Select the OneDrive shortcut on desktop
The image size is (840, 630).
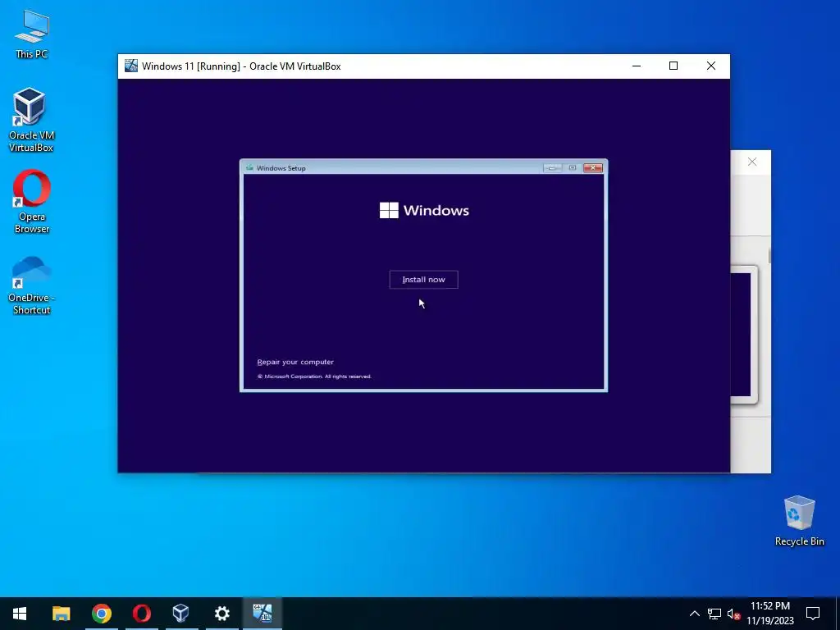coord(32,285)
